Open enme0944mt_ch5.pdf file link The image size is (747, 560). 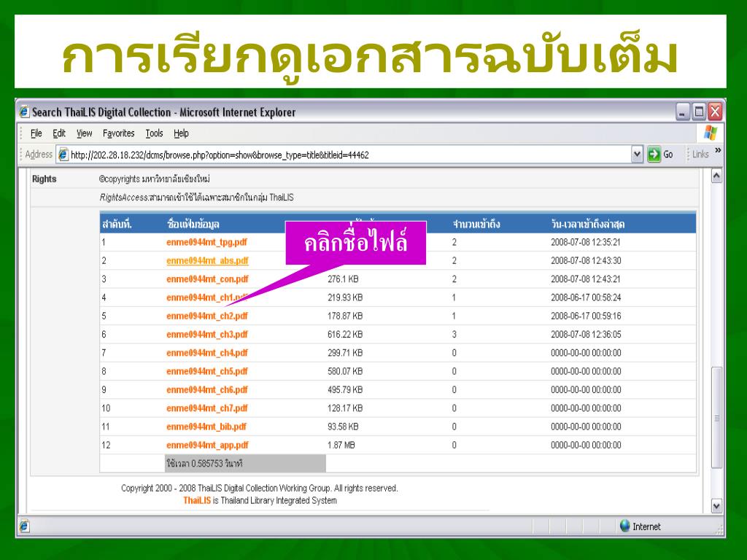coord(207,371)
